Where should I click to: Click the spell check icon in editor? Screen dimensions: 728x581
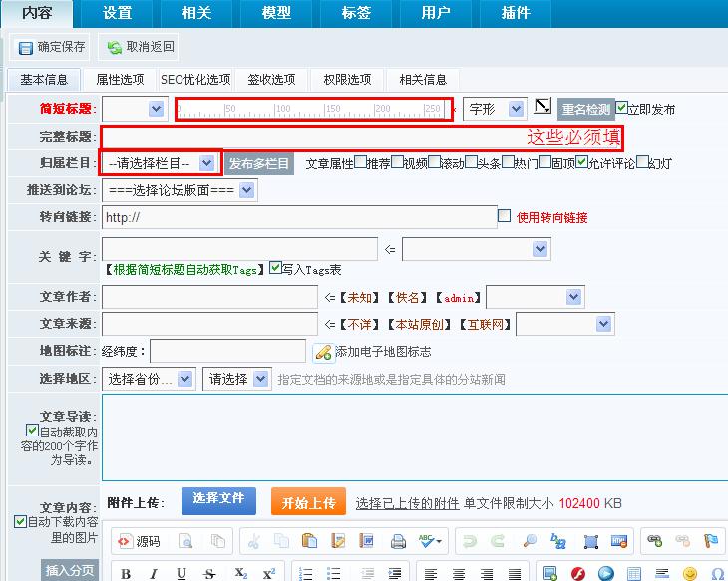(x=430, y=541)
